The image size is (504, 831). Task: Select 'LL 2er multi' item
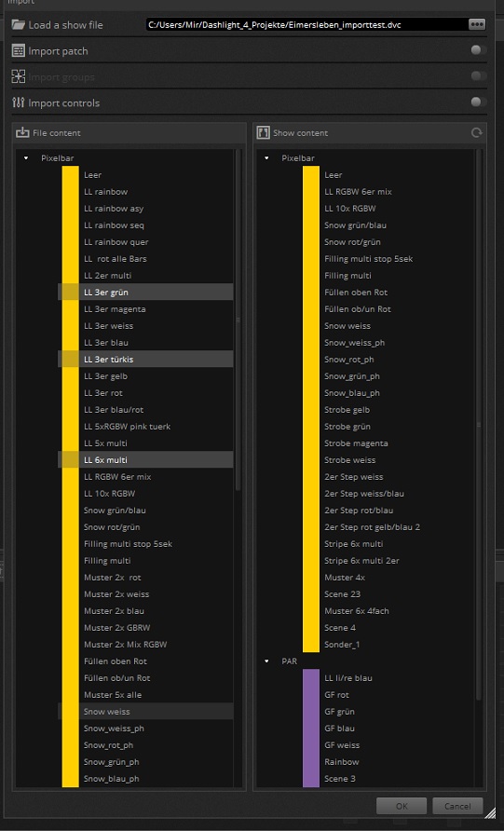pyautogui.click(x=107, y=276)
